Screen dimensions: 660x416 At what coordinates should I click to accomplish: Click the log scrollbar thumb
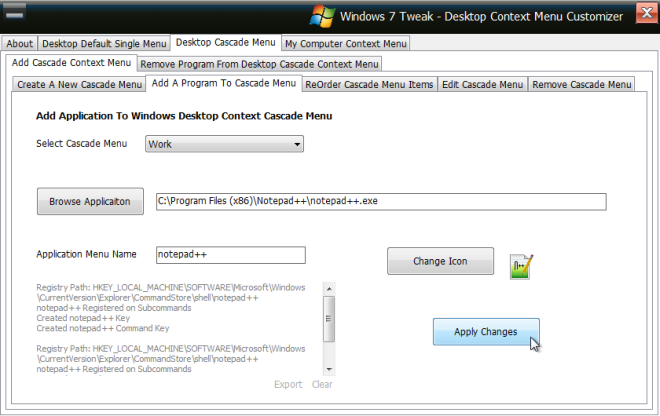pos(329,319)
